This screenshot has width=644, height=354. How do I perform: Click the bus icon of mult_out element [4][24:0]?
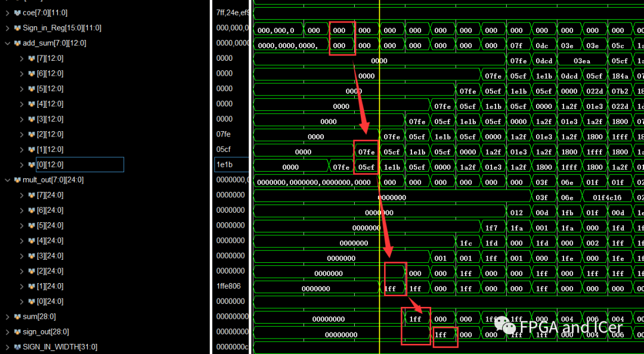point(32,241)
